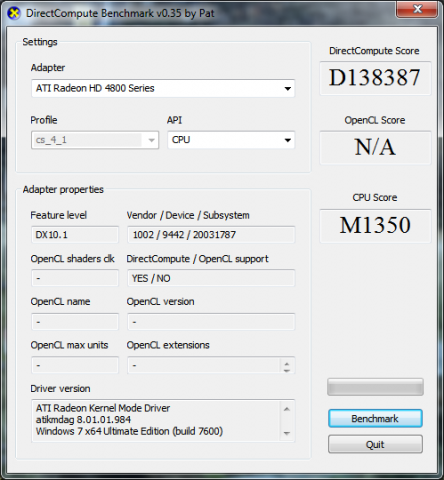The image size is (444, 480).
Task: Click the OpenCL max units field
Action: point(75,365)
